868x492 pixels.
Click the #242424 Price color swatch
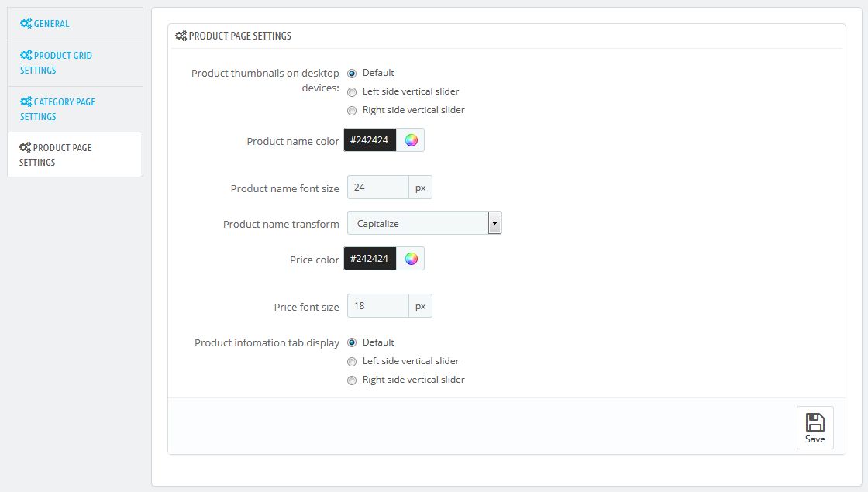point(370,258)
